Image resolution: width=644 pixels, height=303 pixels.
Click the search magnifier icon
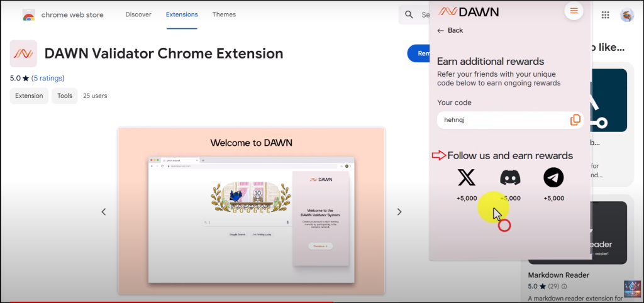point(409,14)
